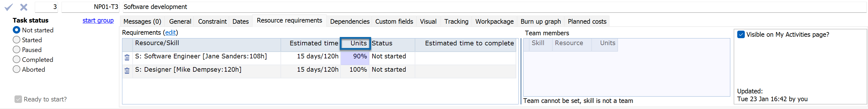
Task: Open the Requirements edit link
Action: click(x=170, y=33)
